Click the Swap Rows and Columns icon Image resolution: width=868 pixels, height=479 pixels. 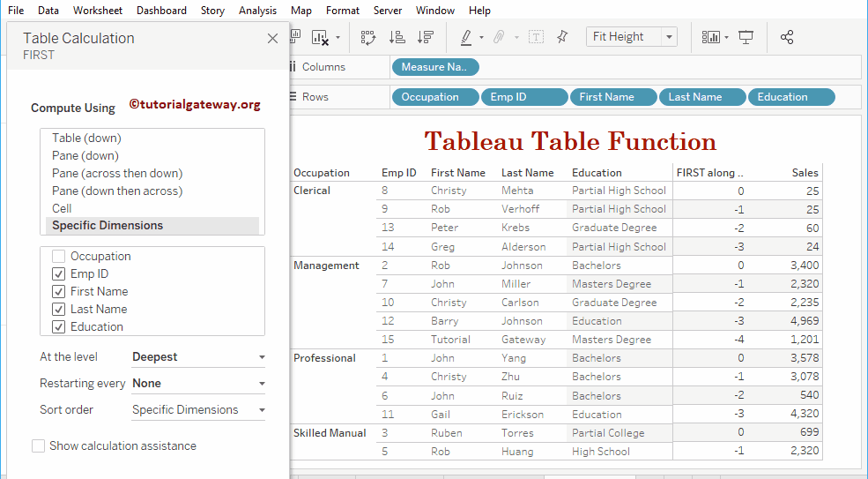pos(368,37)
